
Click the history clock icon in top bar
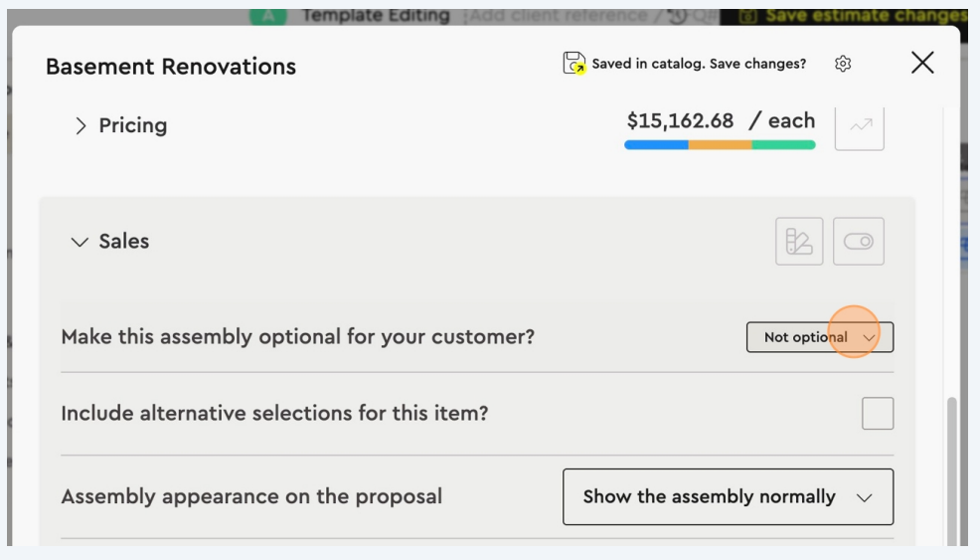point(679,16)
